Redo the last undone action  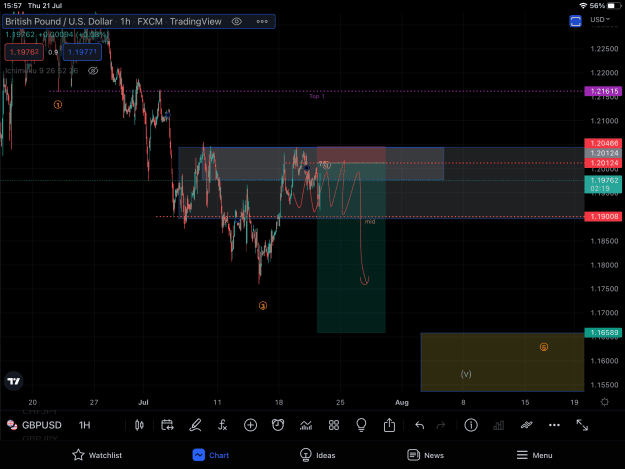click(x=441, y=425)
